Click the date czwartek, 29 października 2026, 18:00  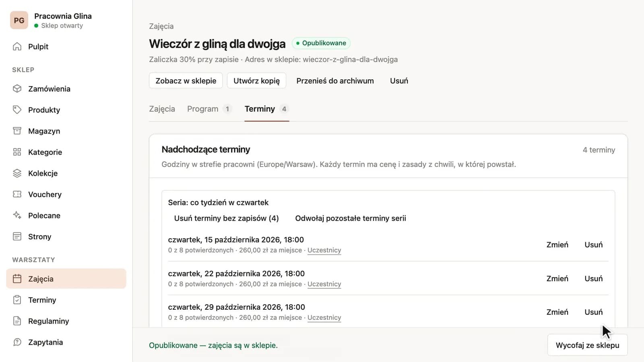236,307
